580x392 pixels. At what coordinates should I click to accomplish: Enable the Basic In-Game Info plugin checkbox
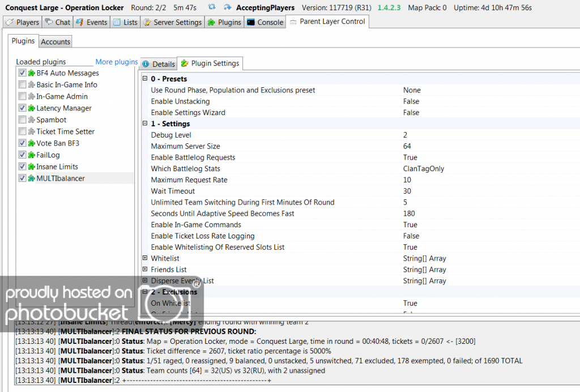[x=22, y=85]
